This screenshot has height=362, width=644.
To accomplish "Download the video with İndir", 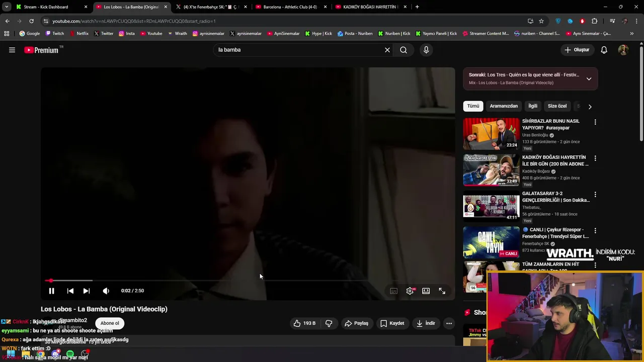I will tap(425, 323).
